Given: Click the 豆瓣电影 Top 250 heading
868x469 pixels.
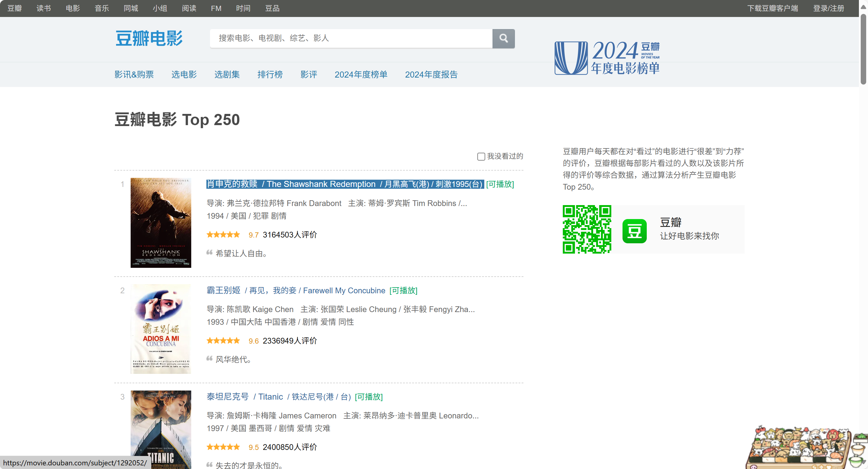Looking at the screenshot, I should (177, 120).
